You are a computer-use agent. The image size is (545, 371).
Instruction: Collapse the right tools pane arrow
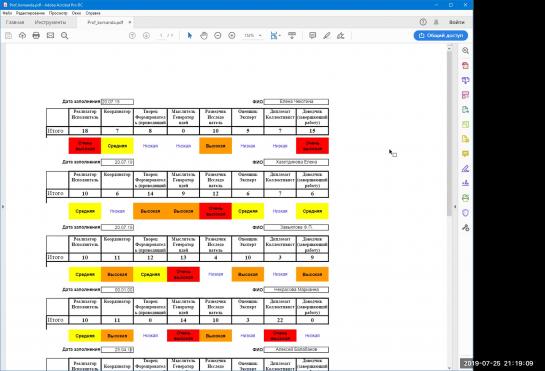click(x=455, y=207)
